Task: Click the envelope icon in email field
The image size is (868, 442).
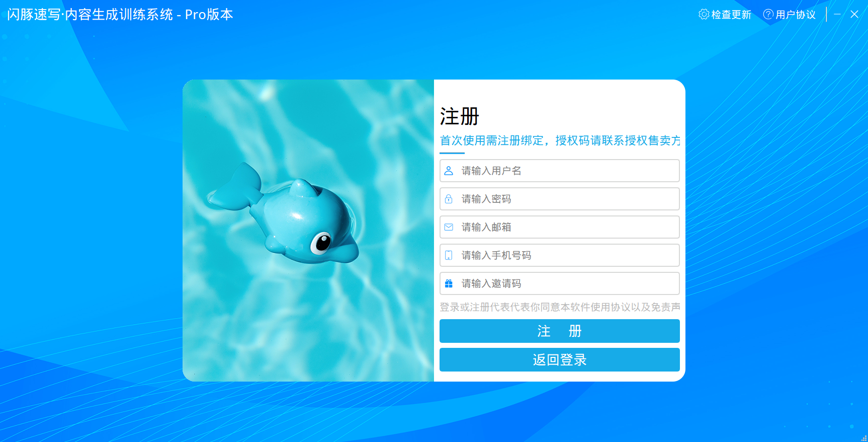Action: click(449, 227)
